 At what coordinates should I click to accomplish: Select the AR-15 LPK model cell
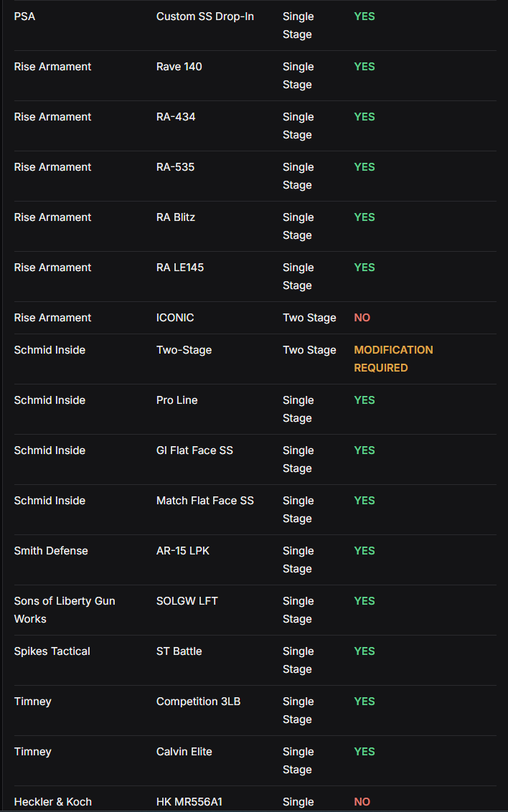183,551
